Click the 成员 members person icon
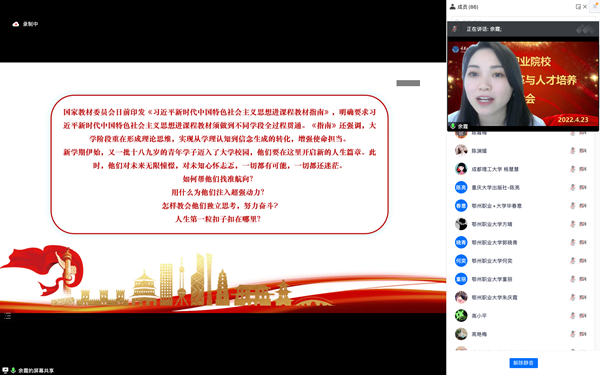The image size is (600, 375). tap(453, 7)
